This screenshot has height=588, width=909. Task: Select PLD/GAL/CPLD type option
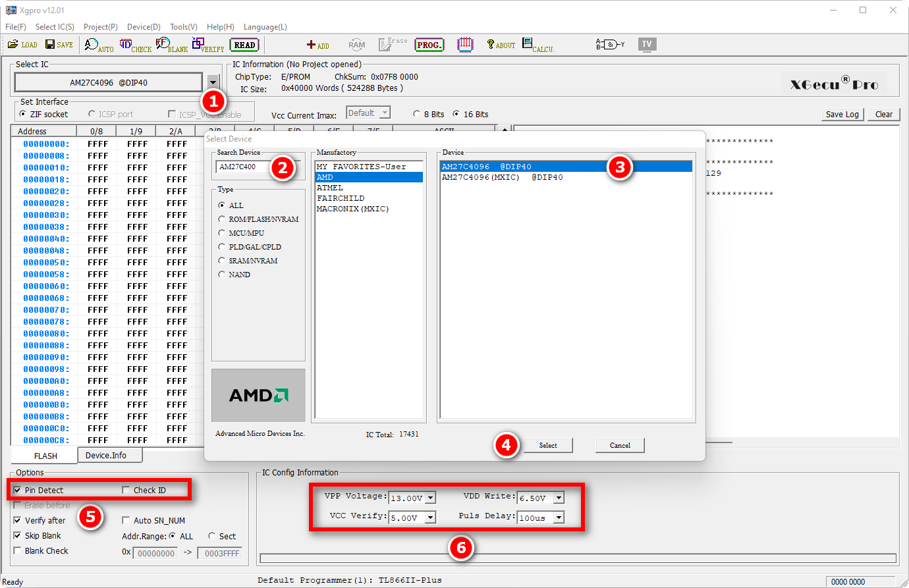(x=250, y=247)
